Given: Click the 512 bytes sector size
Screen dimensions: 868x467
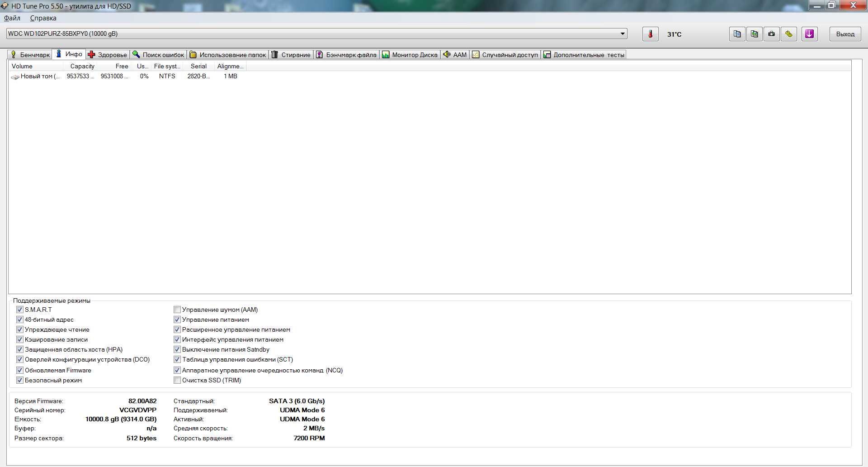Looking at the screenshot, I should point(142,438).
